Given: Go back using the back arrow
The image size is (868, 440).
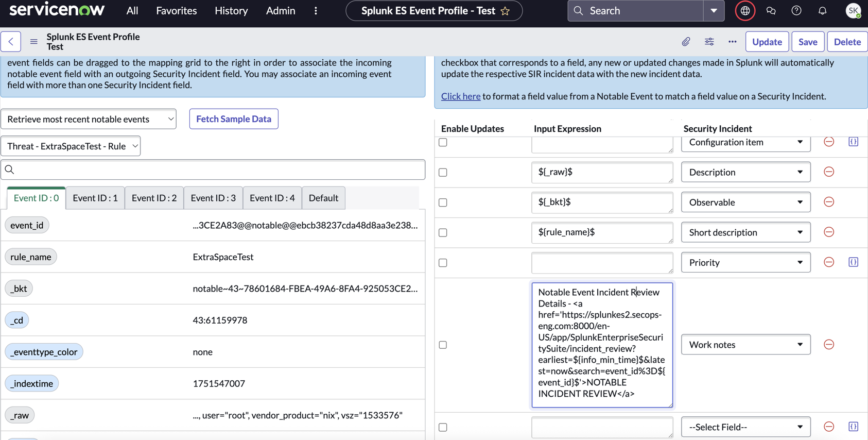Looking at the screenshot, I should [x=11, y=42].
